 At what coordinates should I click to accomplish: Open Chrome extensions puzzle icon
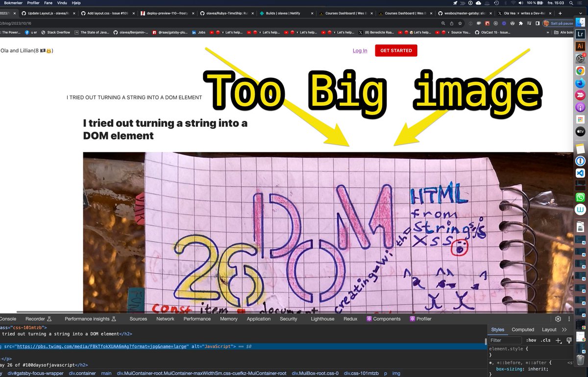[520, 23]
